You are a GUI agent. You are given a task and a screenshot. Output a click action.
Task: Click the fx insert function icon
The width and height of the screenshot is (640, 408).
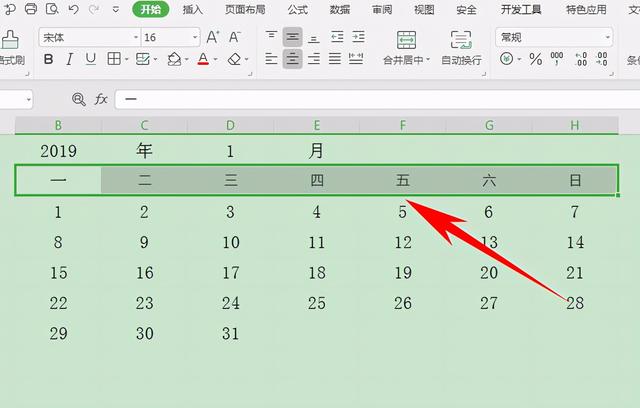[x=101, y=99]
